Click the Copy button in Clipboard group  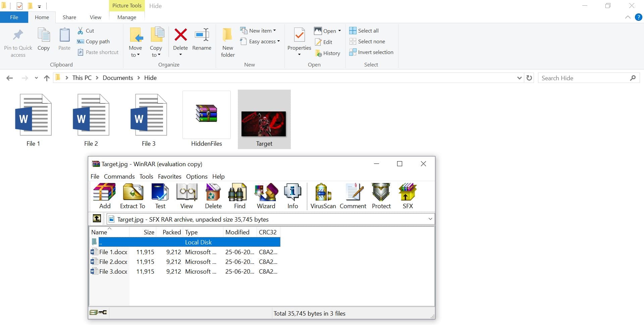click(x=44, y=40)
